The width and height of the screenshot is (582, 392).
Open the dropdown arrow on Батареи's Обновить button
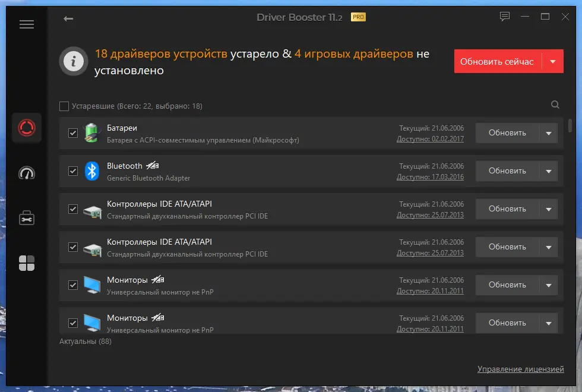click(x=548, y=133)
